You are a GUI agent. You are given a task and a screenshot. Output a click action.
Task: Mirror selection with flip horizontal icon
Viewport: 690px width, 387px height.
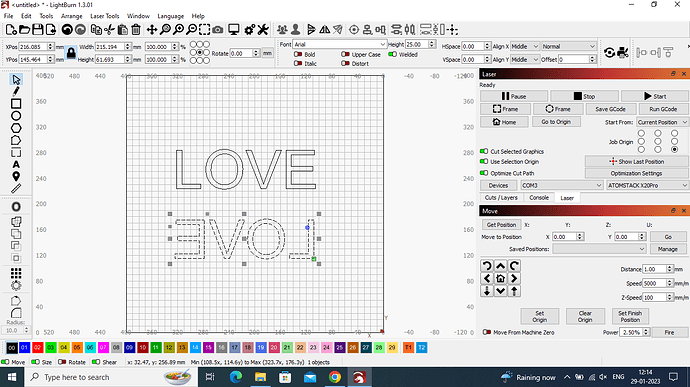[x=325, y=29]
